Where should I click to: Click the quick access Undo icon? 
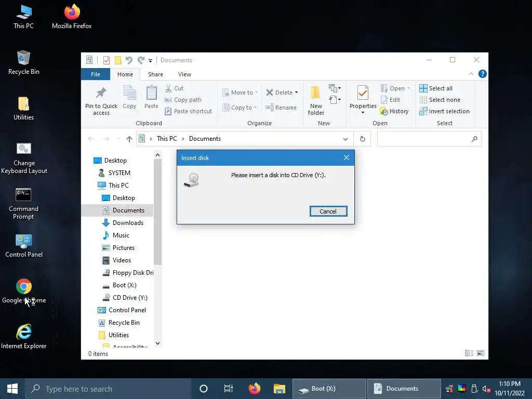(129, 60)
